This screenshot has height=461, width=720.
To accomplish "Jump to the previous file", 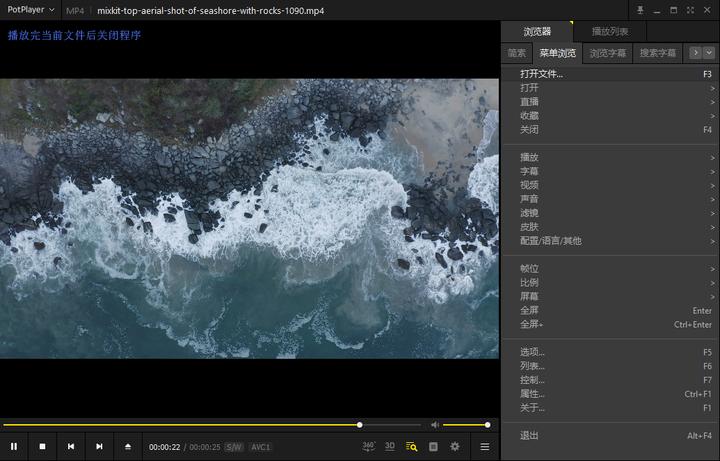I will (x=71, y=446).
